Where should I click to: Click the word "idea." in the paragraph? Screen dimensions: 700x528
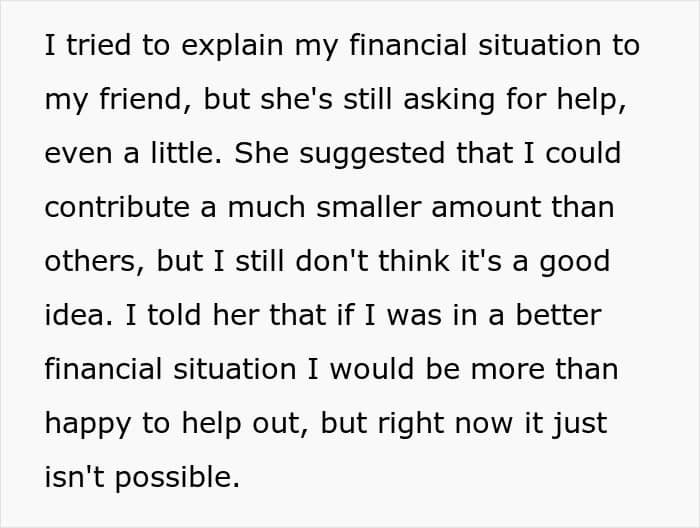click(x=79, y=315)
